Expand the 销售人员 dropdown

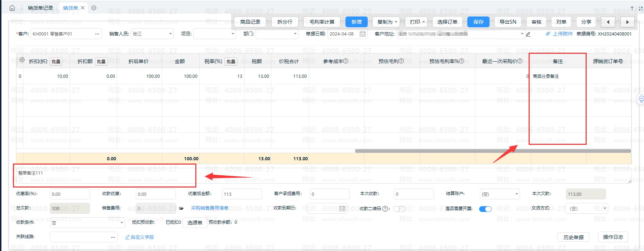coord(170,34)
